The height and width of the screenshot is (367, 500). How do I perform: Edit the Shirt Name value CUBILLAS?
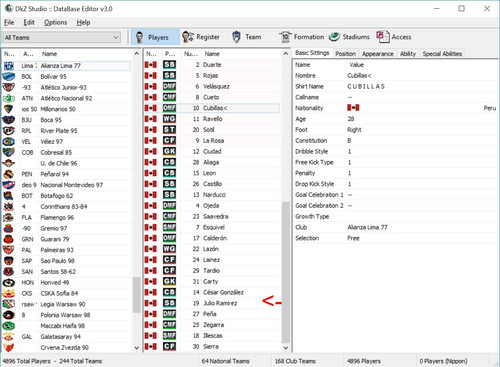pyautogui.click(x=366, y=86)
